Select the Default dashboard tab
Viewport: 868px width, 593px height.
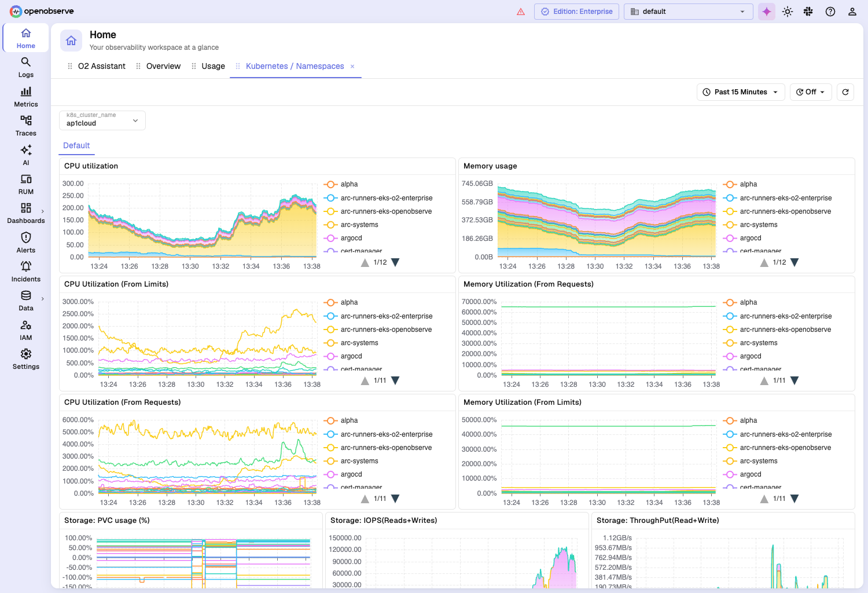pyautogui.click(x=76, y=146)
